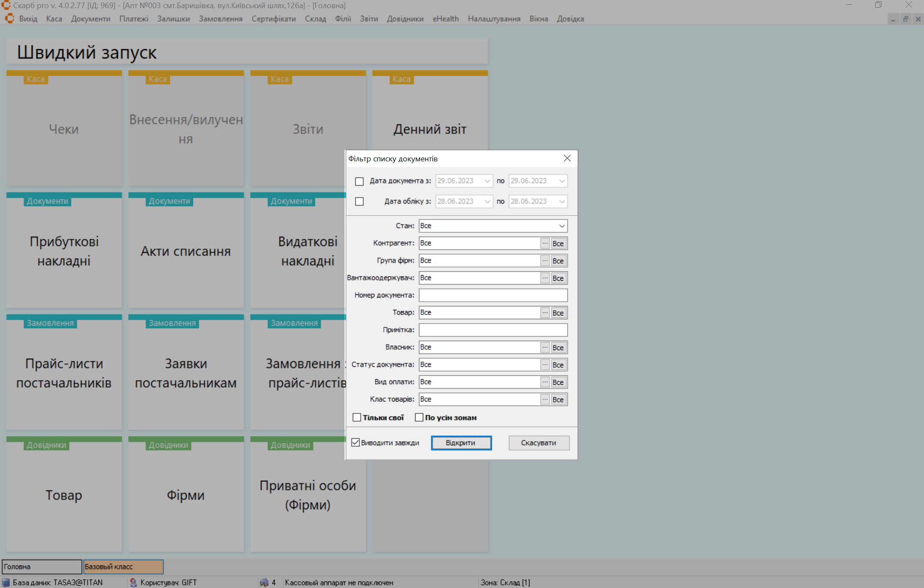Click the ellipsis button next to Контрагент

pyautogui.click(x=544, y=243)
